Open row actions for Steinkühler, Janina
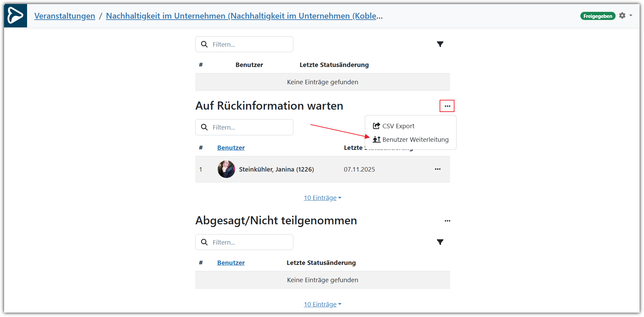The width and height of the screenshot is (644, 317). point(438,169)
